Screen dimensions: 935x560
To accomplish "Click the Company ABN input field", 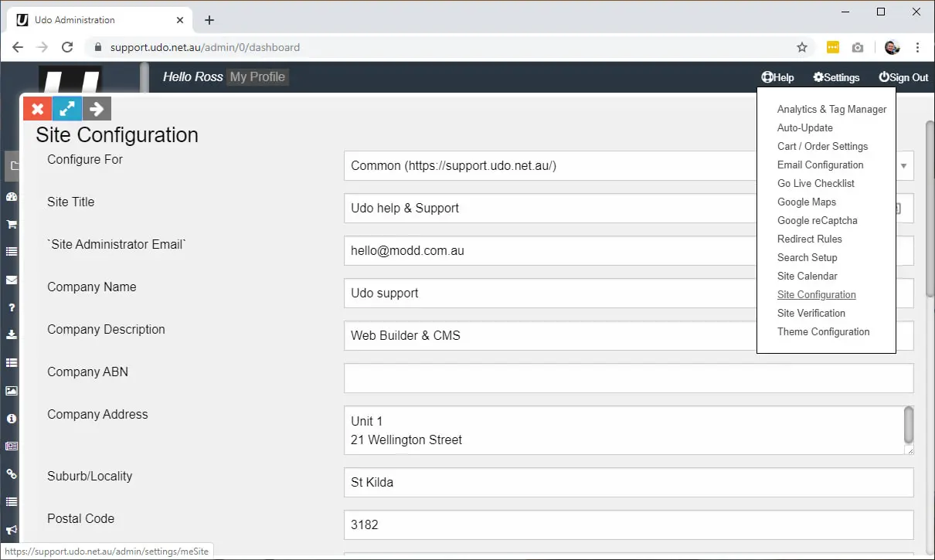I will click(x=628, y=378).
